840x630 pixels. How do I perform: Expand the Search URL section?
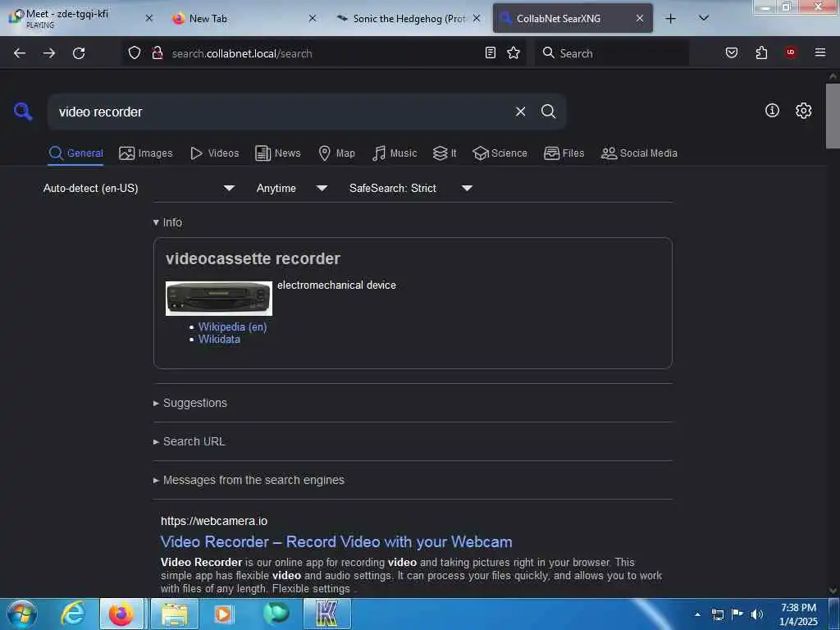pyautogui.click(x=189, y=441)
